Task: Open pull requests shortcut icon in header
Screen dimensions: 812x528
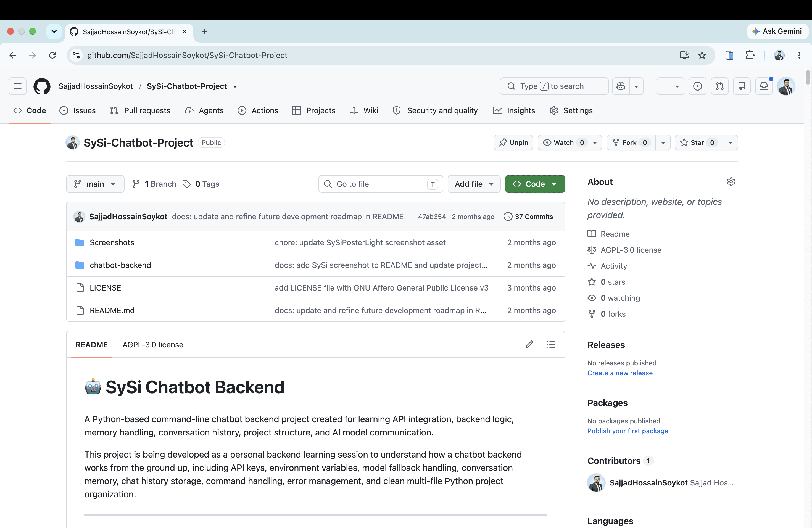Action: (720, 86)
